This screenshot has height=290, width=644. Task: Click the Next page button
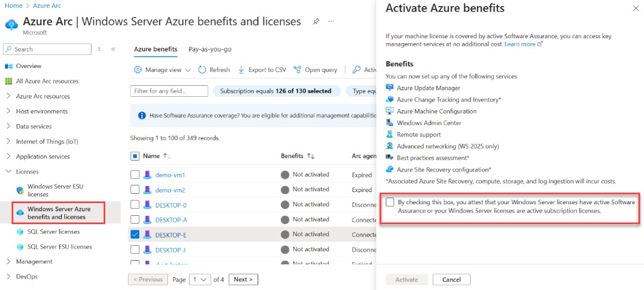[243, 279]
